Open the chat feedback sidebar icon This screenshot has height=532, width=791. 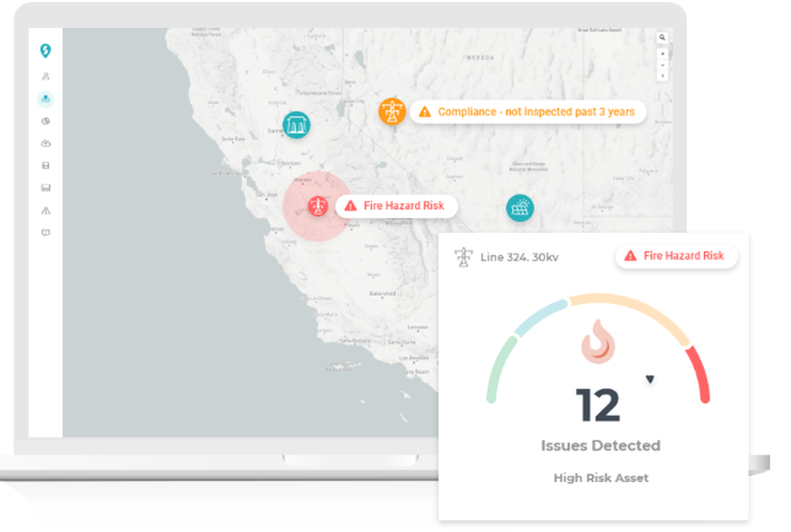(45, 232)
